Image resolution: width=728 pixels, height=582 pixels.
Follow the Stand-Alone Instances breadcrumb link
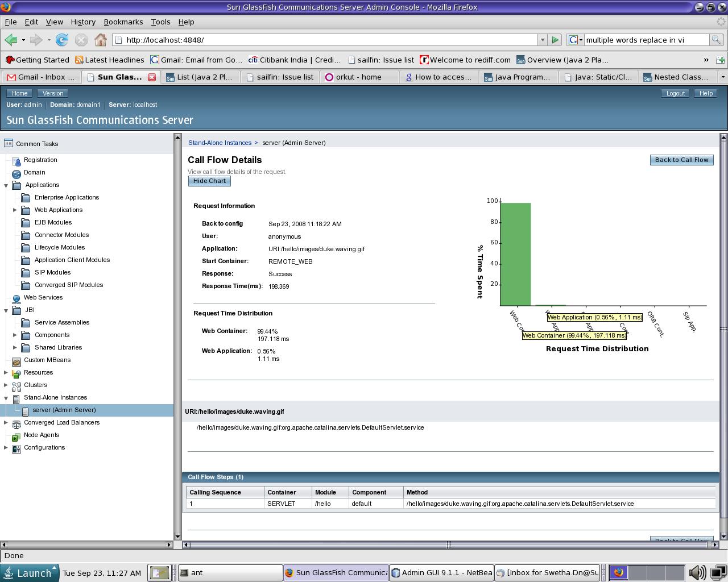220,143
